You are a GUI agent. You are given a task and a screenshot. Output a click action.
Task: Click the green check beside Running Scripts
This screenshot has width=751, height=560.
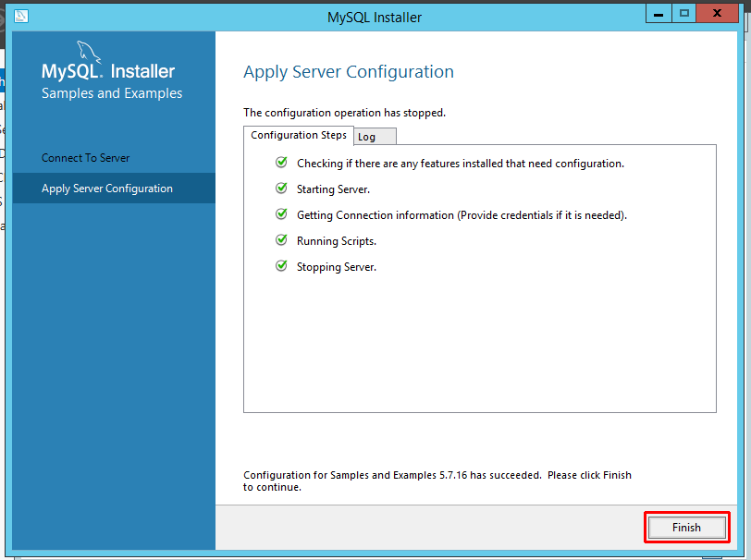pos(281,240)
